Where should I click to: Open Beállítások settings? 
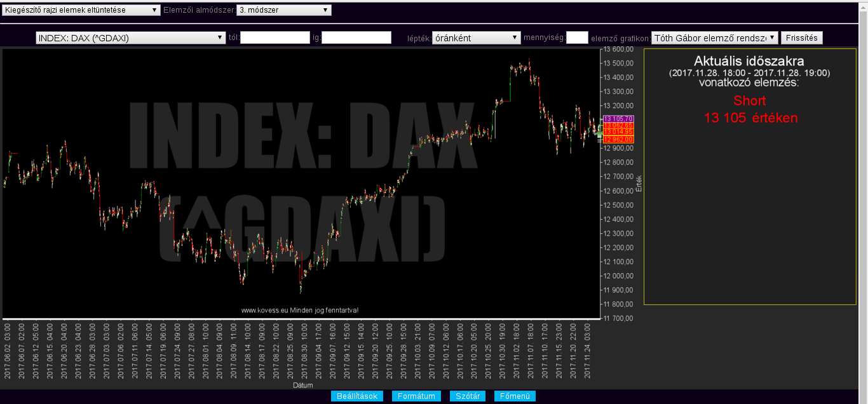tap(357, 396)
